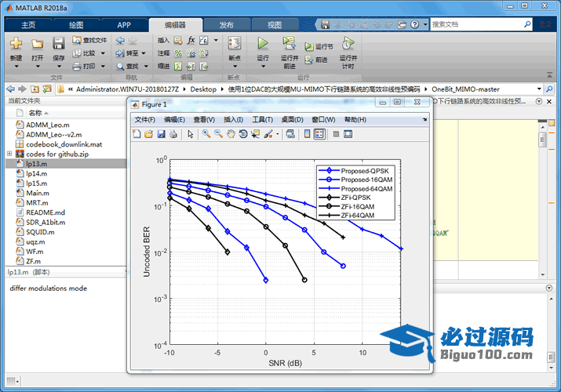561x392 pixels.
Task: Switch to the 绘图 (Plots) ribbon tab
Action: [76, 25]
